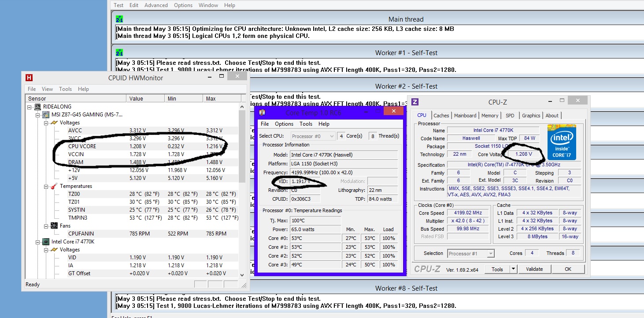The height and width of the screenshot is (318, 644).
Task: Click the HWMonitor scrollbar down arrow
Action: (242, 274)
